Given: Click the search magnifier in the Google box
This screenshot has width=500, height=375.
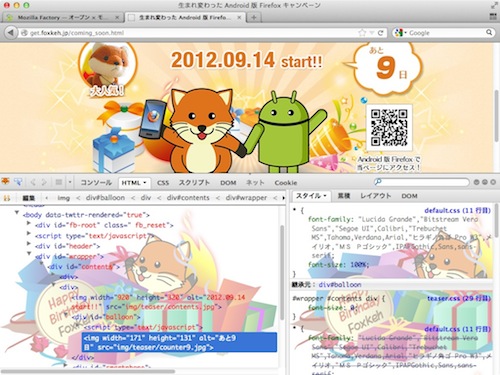Looking at the screenshot, I should (x=489, y=32).
